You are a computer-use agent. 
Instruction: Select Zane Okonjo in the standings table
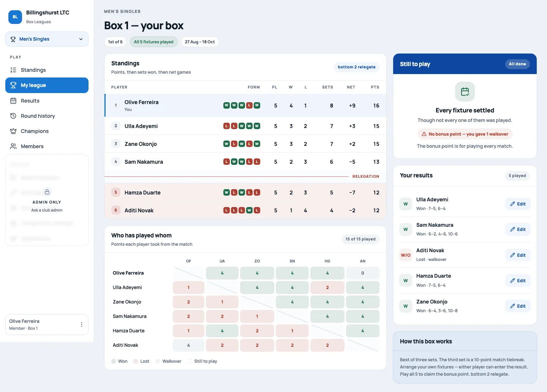[245, 144]
